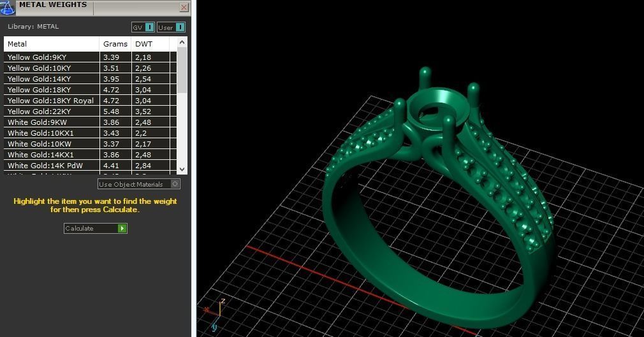This screenshot has width=644, height=337.
Task: Click the green arrow on Calculate
Action: click(x=122, y=228)
